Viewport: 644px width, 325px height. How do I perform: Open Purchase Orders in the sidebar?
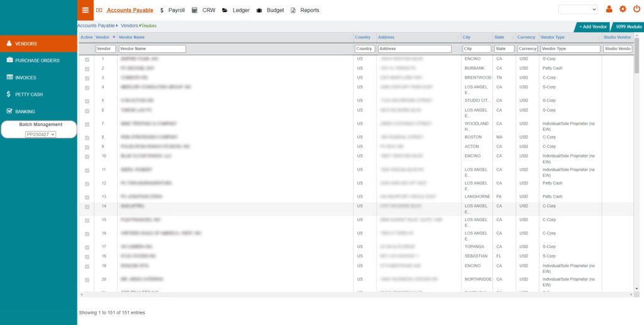coord(37,60)
